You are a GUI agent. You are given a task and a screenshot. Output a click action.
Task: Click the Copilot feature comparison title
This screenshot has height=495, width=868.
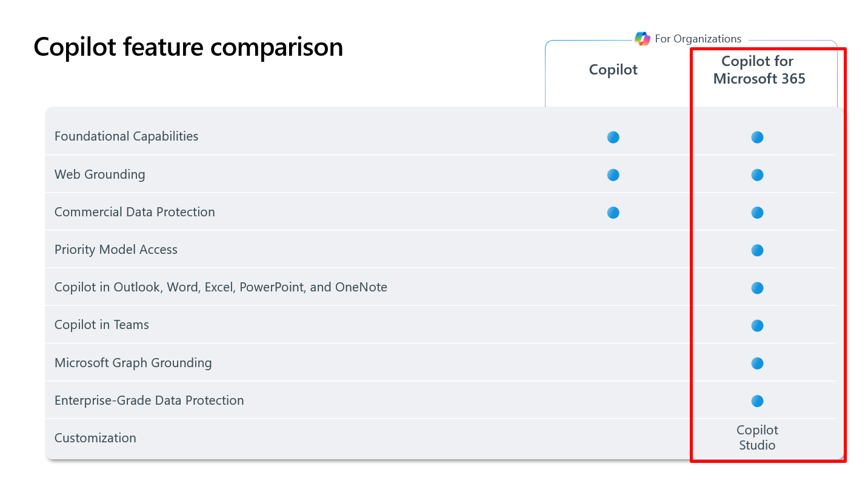tap(188, 47)
